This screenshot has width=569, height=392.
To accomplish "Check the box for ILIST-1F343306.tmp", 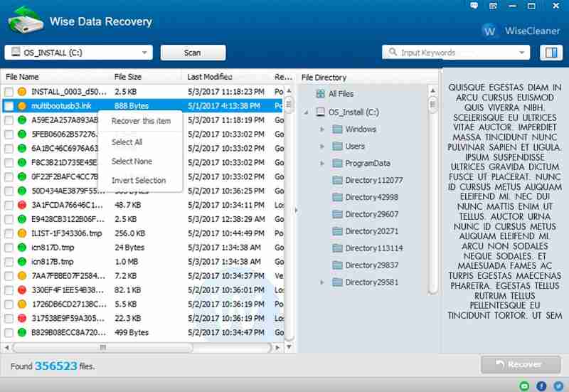I will [9, 233].
